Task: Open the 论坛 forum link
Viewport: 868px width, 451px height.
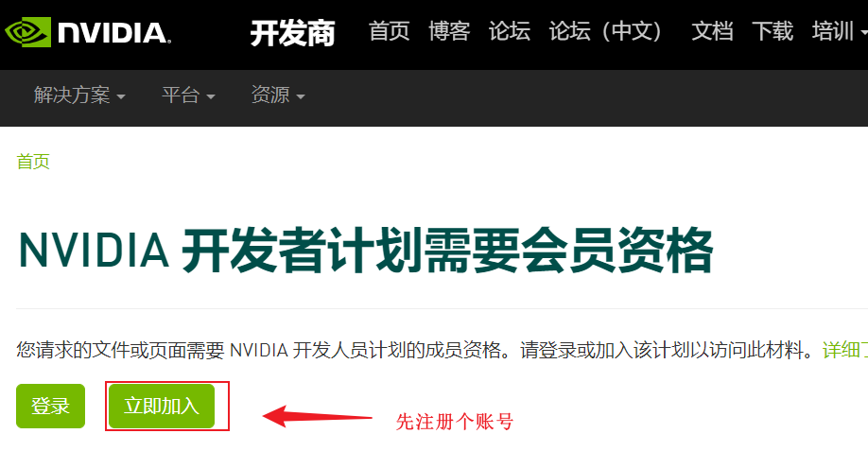Action: click(510, 31)
